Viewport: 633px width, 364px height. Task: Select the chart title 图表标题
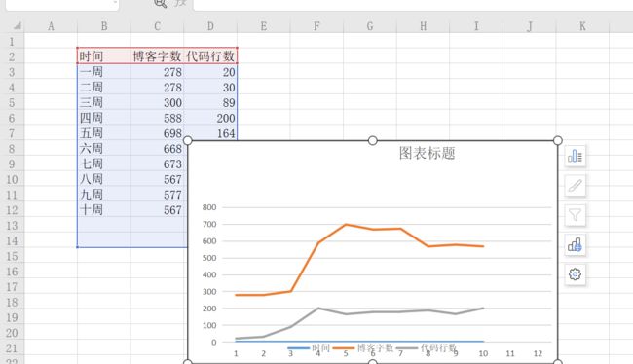click(428, 153)
